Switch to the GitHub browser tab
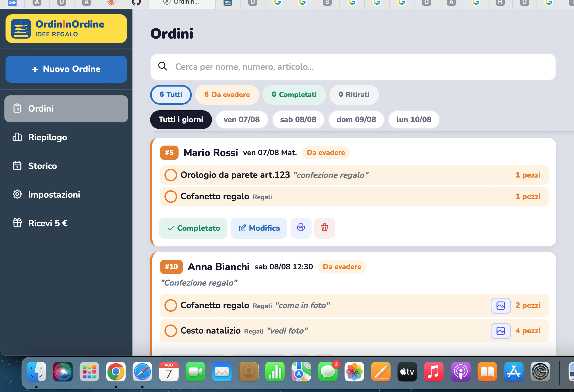Viewport: 574px width, 392px height. point(136,3)
